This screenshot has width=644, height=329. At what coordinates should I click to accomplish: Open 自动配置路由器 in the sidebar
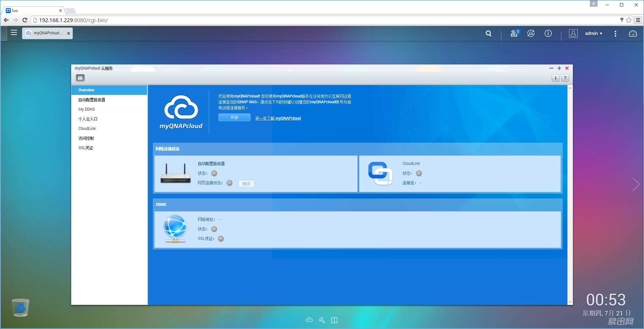coord(109,100)
